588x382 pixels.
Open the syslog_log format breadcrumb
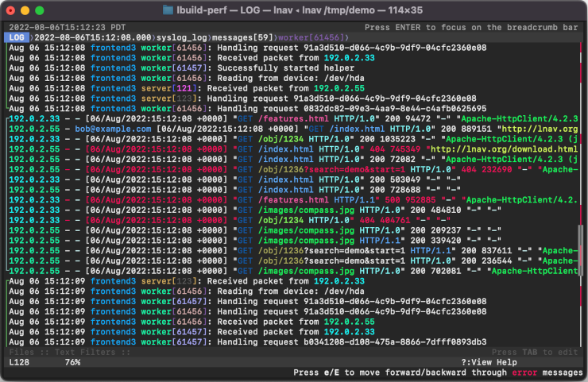click(182, 37)
